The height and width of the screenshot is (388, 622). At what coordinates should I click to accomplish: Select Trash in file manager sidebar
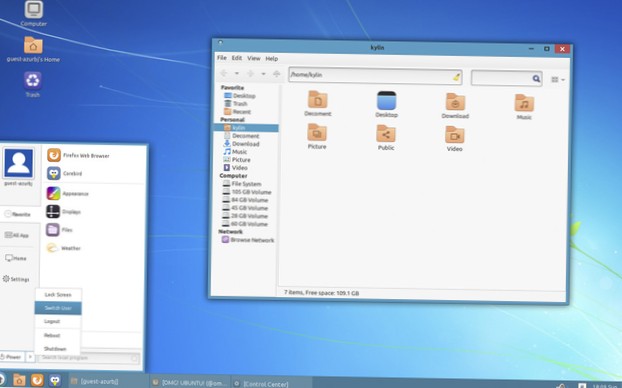pyautogui.click(x=236, y=104)
